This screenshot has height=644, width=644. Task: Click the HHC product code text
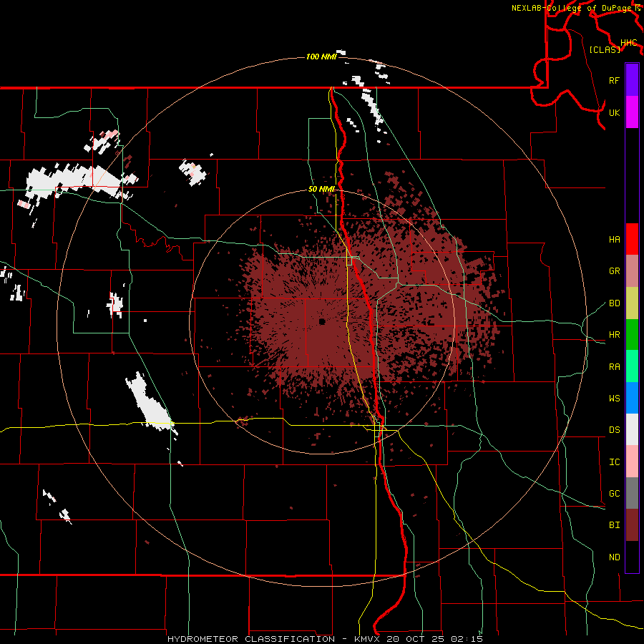[629, 42]
